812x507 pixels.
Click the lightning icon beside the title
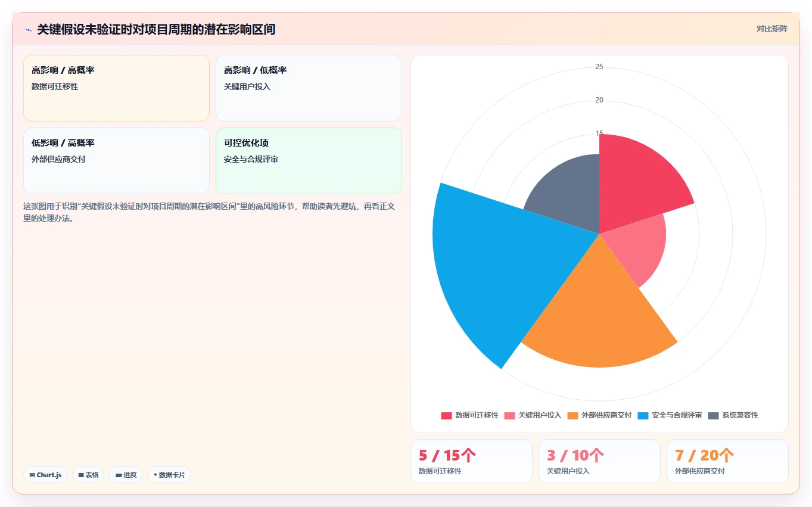click(29, 29)
